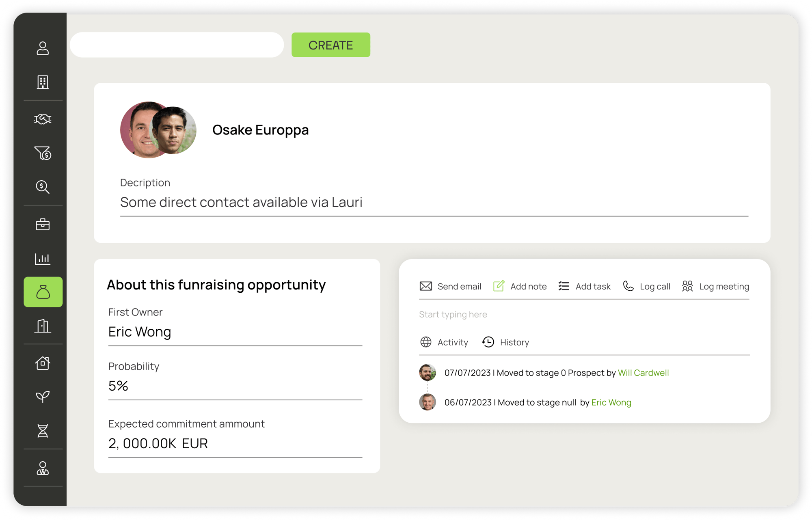
Task: Edit the Description field text
Action: point(434,202)
